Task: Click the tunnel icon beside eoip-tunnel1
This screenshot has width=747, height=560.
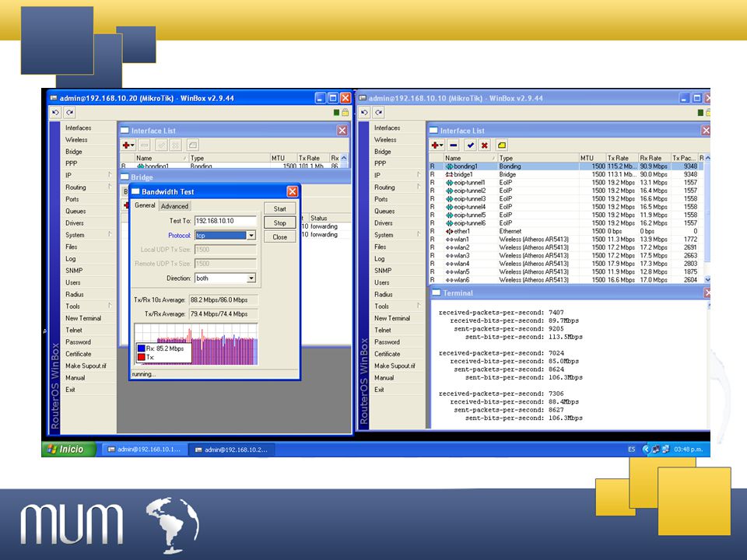Action: click(x=449, y=183)
